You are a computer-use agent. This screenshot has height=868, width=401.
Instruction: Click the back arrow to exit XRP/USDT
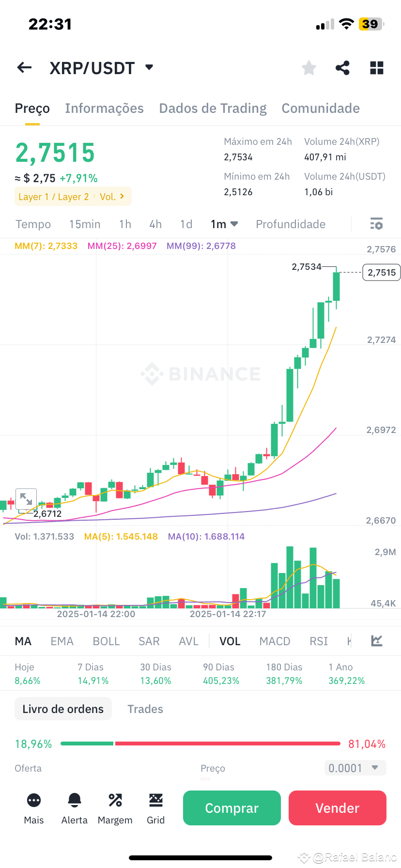[24, 67]
